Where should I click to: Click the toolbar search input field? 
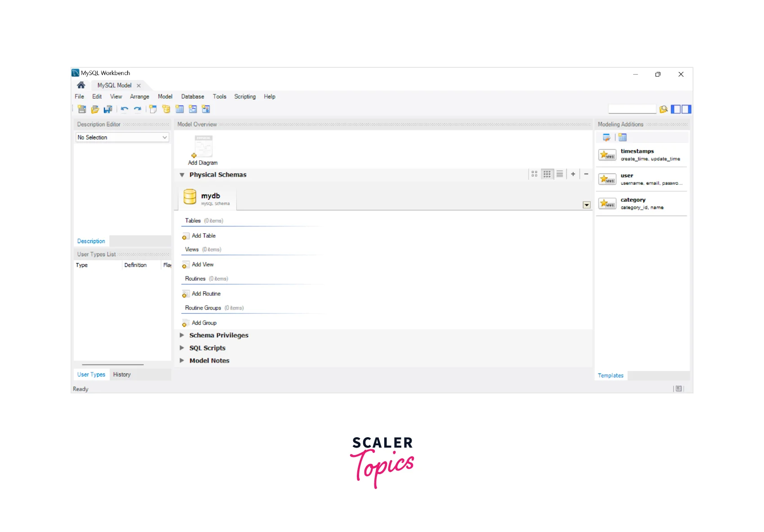coord(632,109)
